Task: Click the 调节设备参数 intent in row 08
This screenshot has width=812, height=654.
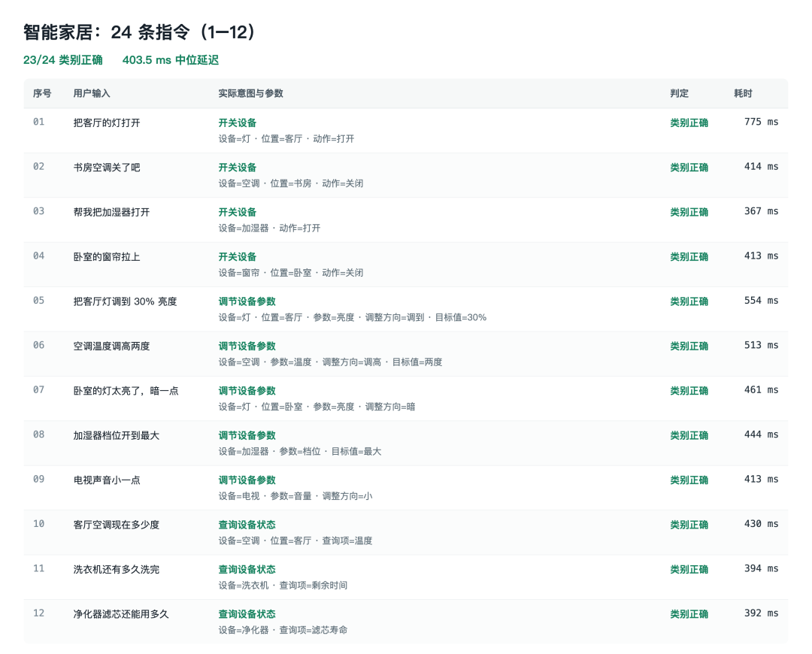Action: (x=247, y=435)
